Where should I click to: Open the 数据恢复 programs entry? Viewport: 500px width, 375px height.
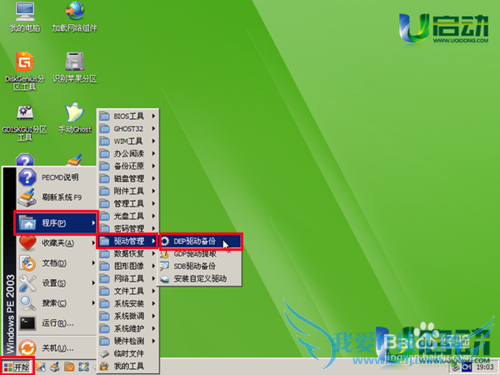click(128, 254)
